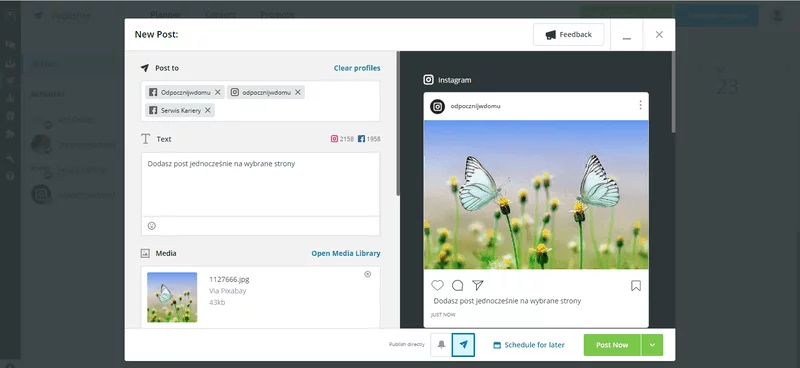Open the Content tab in background
The height and width of the screenshot is (368, 800).
[x=220, y=15]
